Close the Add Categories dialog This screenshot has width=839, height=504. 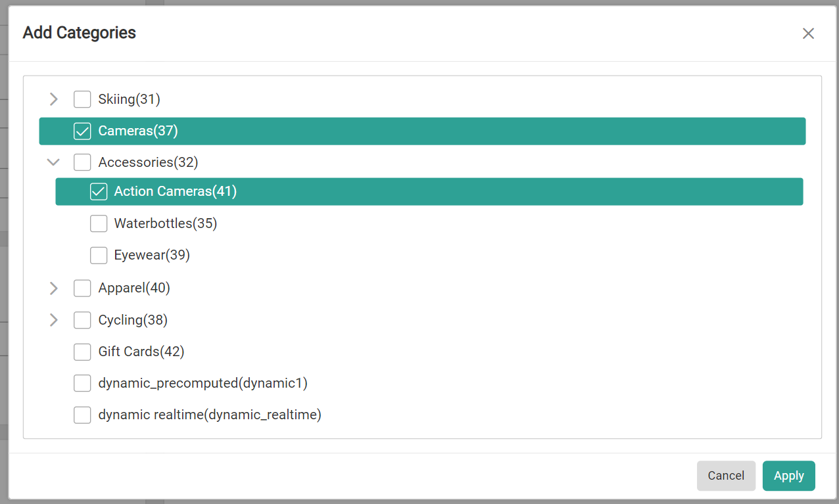click(x=808, y=33)
